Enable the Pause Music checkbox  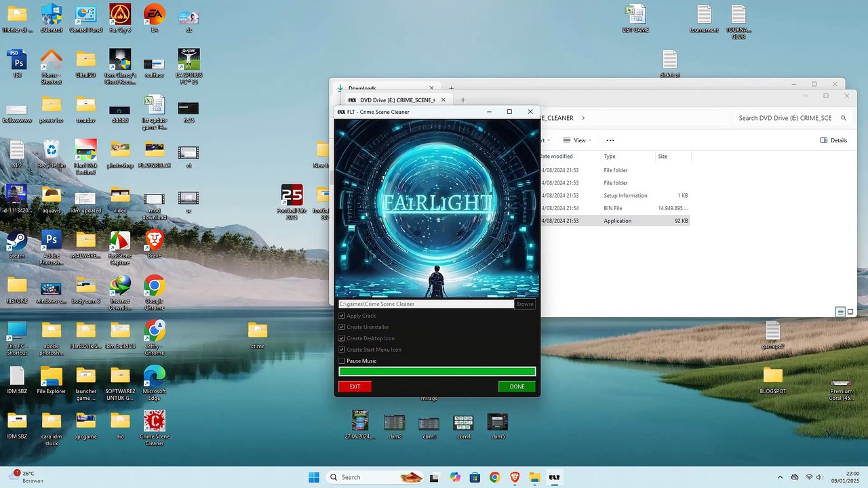click(x=342, y=361)
